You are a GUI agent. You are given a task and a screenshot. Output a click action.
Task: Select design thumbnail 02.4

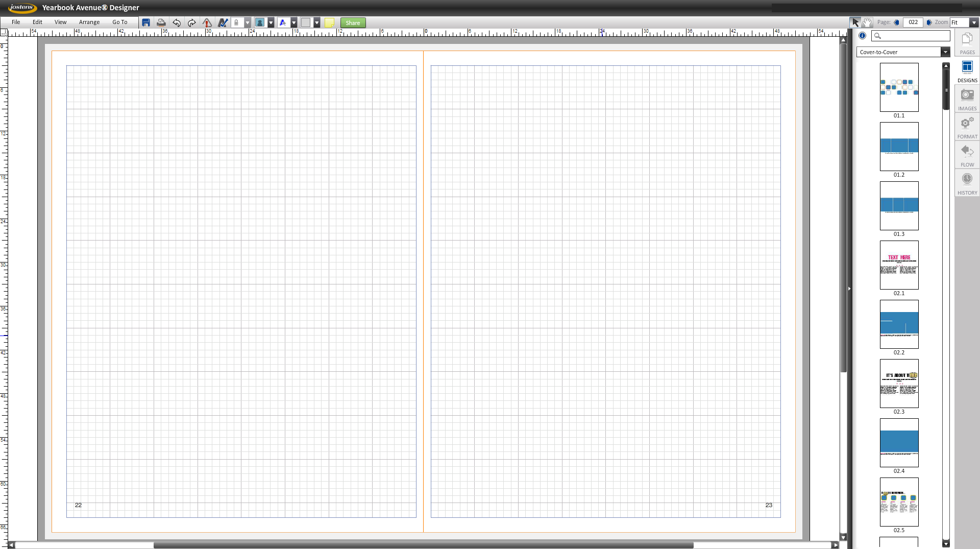click(899, 443)
